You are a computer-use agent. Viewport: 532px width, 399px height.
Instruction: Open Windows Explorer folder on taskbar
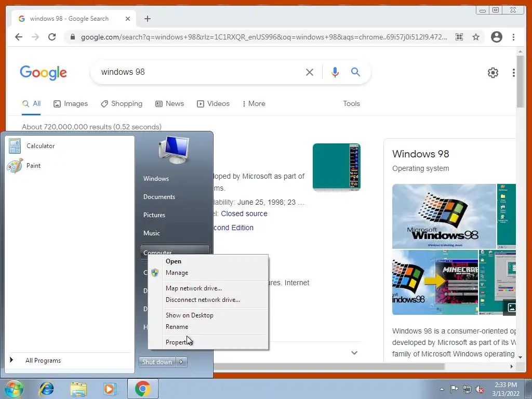78,389
